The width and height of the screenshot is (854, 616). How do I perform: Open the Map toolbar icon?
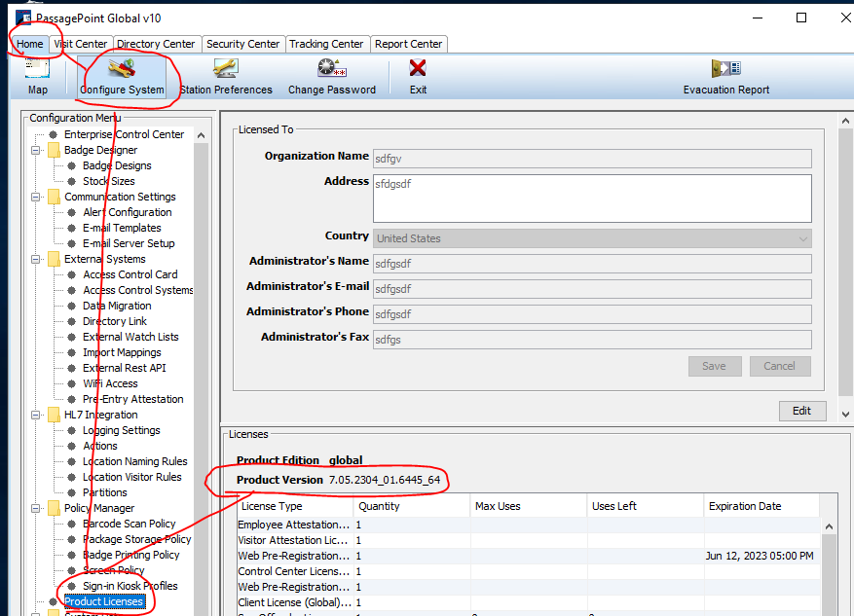click(38, 77)
